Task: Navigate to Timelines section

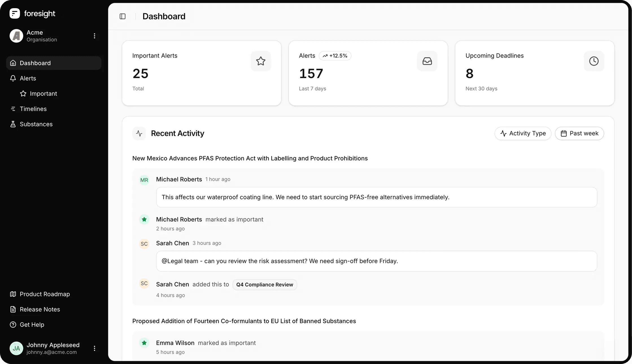Action: (33, 109)
